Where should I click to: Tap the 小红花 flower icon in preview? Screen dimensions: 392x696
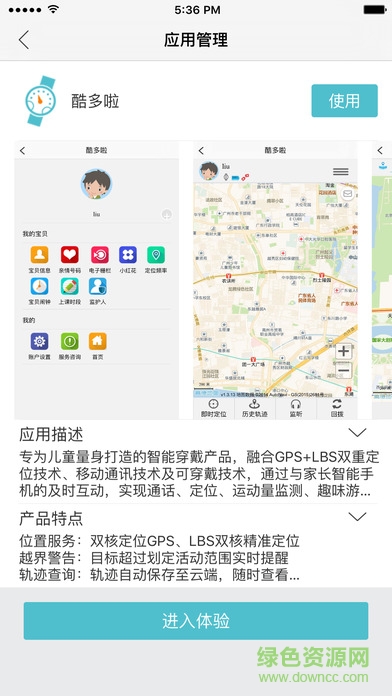(x=127, y=255)
